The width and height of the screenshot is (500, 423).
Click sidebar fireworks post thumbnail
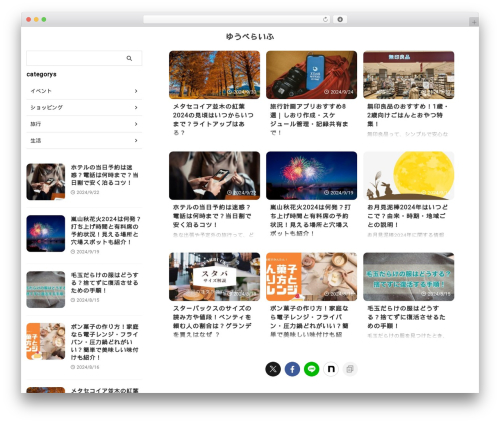pyautogui.click(x=46, y=233)
